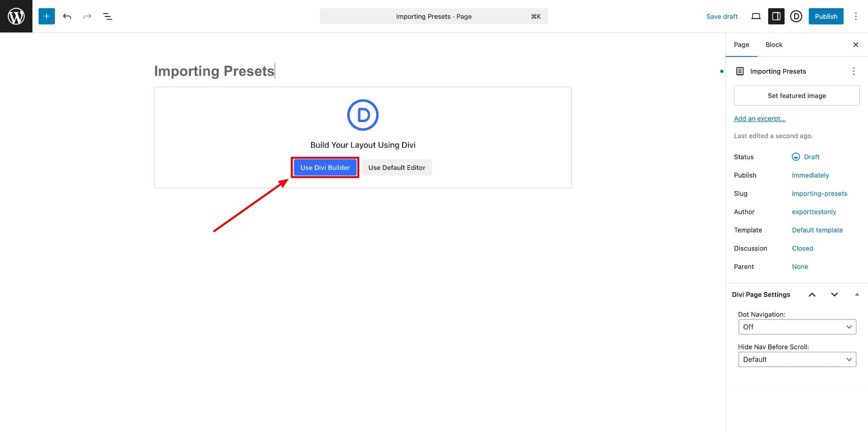Collapse the Divi Page Settings panel
The width and height of the screenshot is (868, 443).
click(856, 294)
